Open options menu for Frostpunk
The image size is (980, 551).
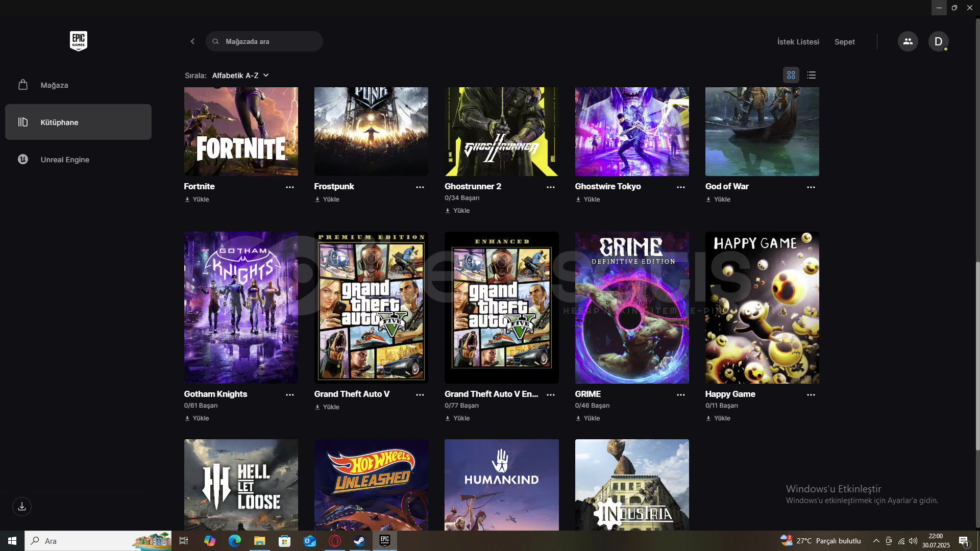(420, 187)
